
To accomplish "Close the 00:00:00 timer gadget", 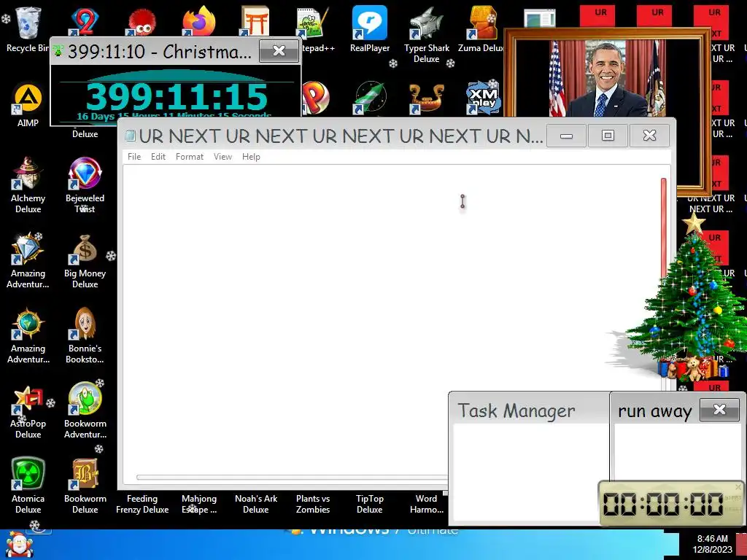I will point(738,486).
